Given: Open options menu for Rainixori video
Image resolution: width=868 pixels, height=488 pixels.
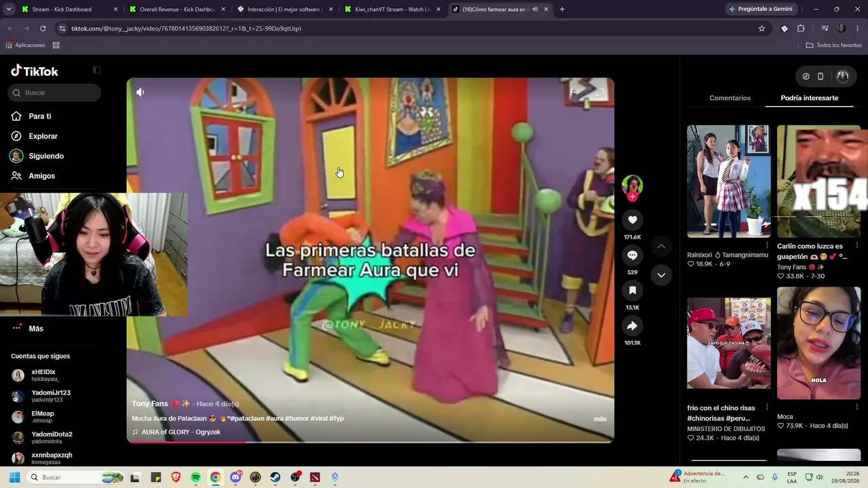Looking at the screenshot, I should click(x=767, y=245).
